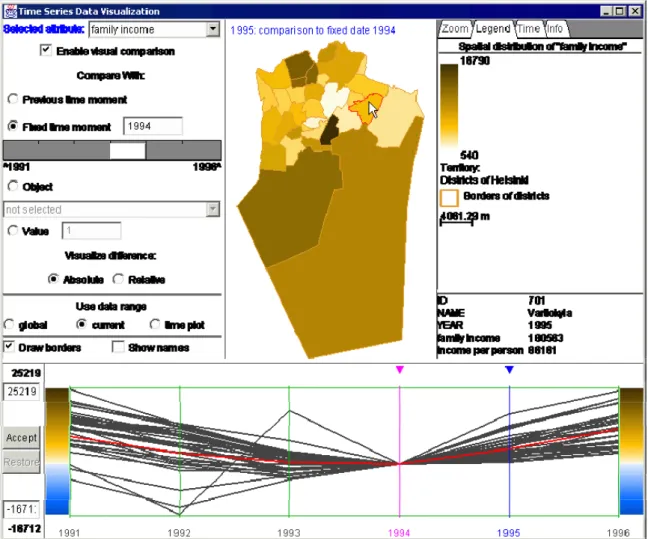Select global data range
Viewport: 648px width, 539px height.
[9, 324]
